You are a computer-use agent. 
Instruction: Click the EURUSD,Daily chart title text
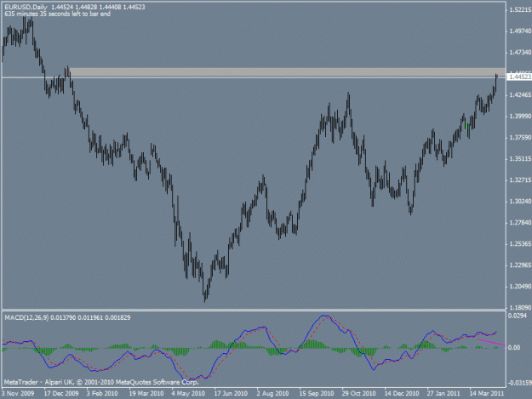pyautogui.click(x=26, y=7)
